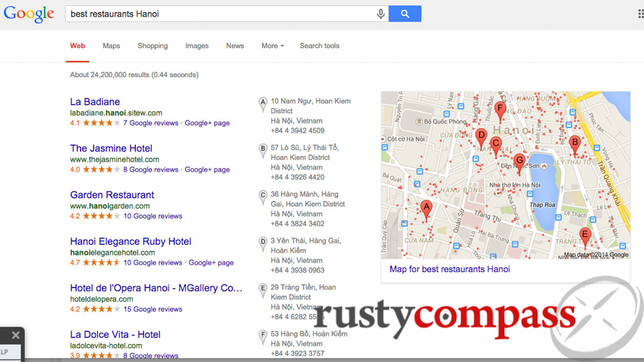The width and height of the screenshot is (644, 362).
Task: Open Google+ page for Jasmine Hotel
Action: coord(207,170)
